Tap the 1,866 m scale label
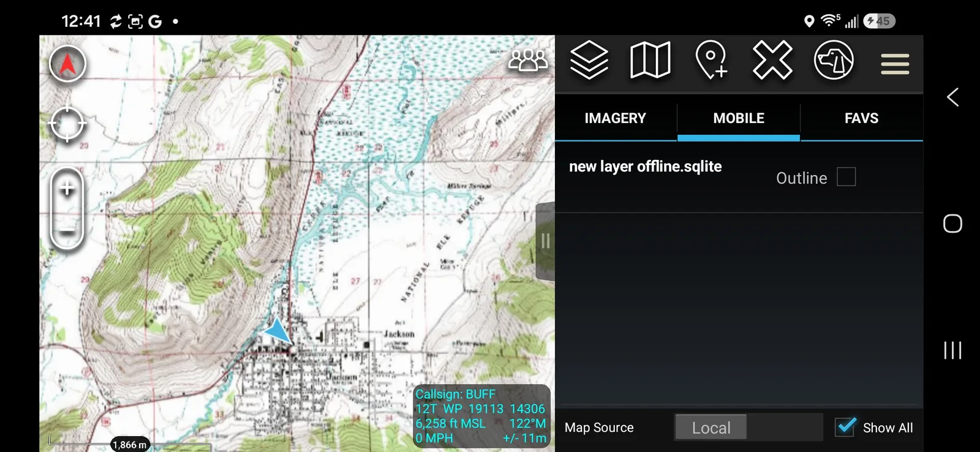Screen dimensions: 980x452 [130, 445]
